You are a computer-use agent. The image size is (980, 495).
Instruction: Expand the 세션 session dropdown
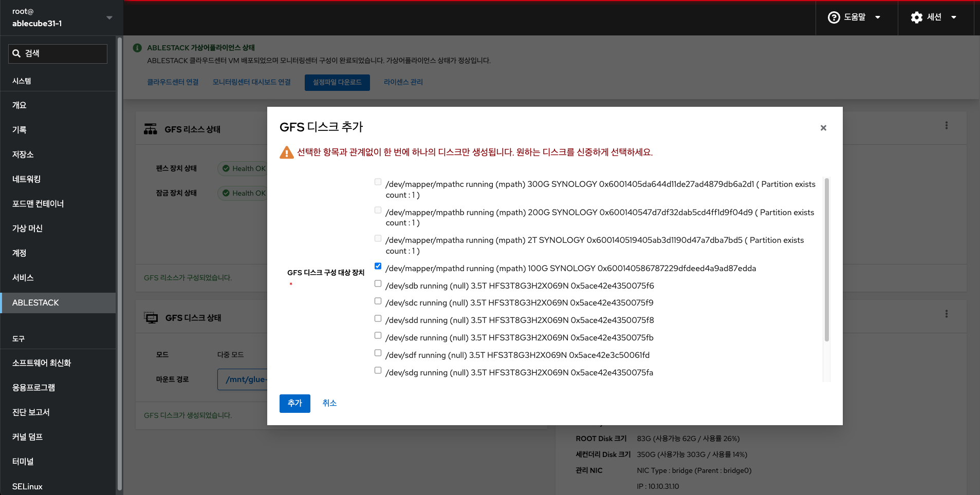click(934, 17)
